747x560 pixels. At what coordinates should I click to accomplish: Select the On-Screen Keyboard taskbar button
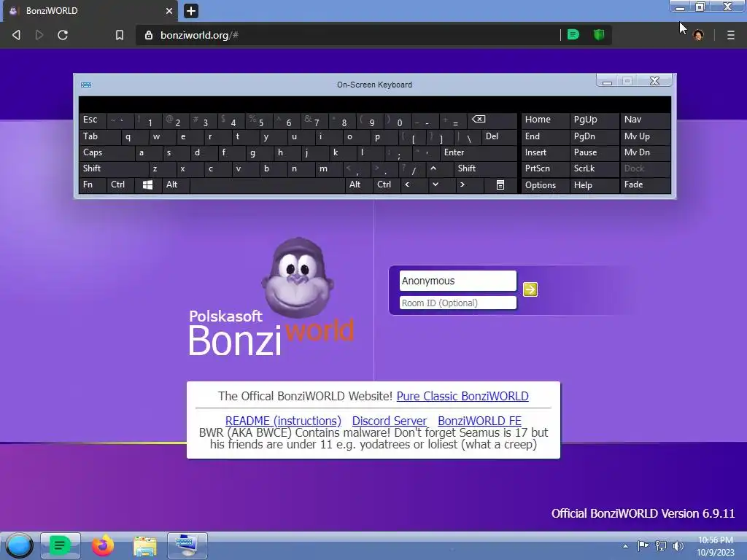click(x=187, y=545)
